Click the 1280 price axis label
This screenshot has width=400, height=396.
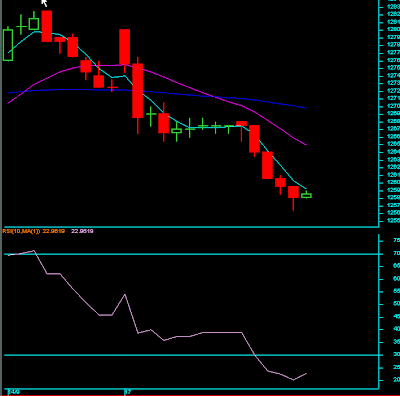click(393, 29)
